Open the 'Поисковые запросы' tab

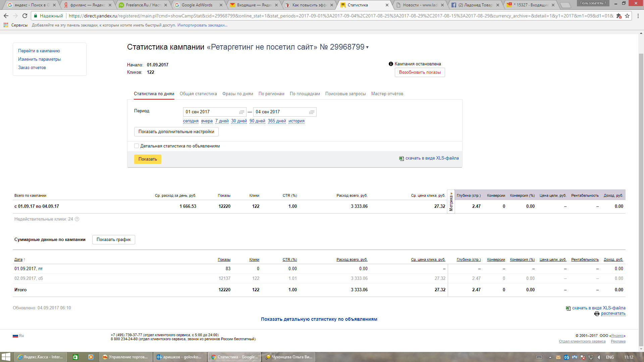345,94
